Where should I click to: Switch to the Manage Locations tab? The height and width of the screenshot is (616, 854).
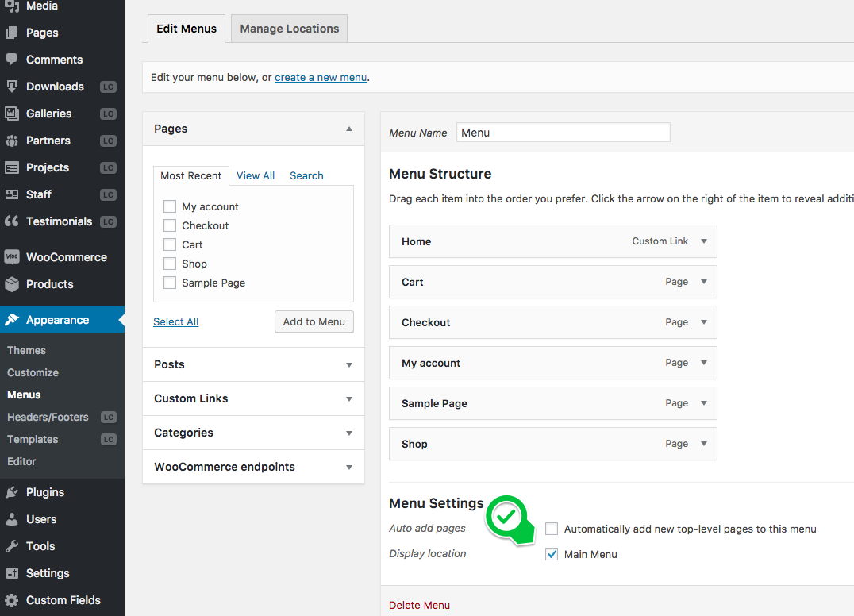point(289,29)
